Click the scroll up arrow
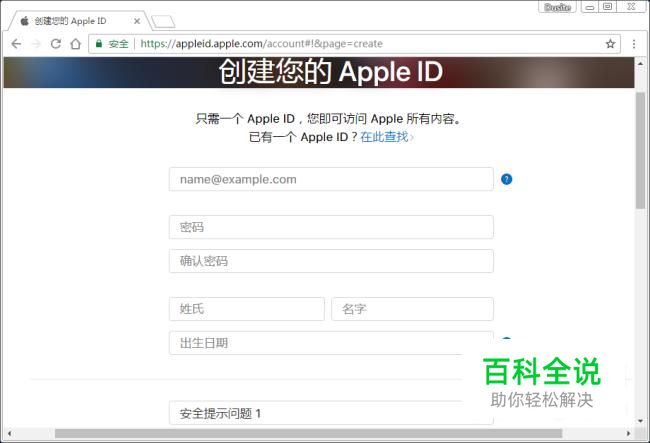The width and height of the screenshot is (650, 443). click(x=640, y=63)
